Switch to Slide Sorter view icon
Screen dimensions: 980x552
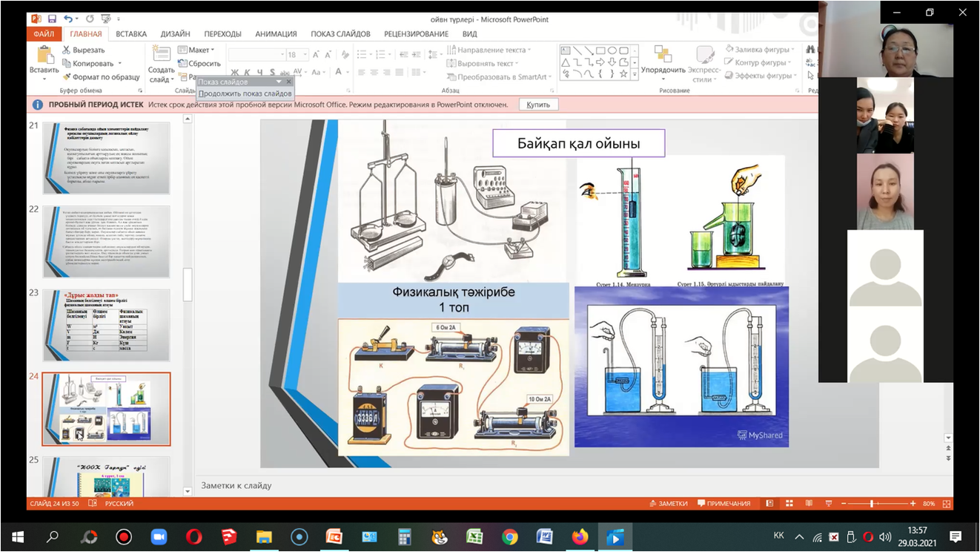click(789, 504)
